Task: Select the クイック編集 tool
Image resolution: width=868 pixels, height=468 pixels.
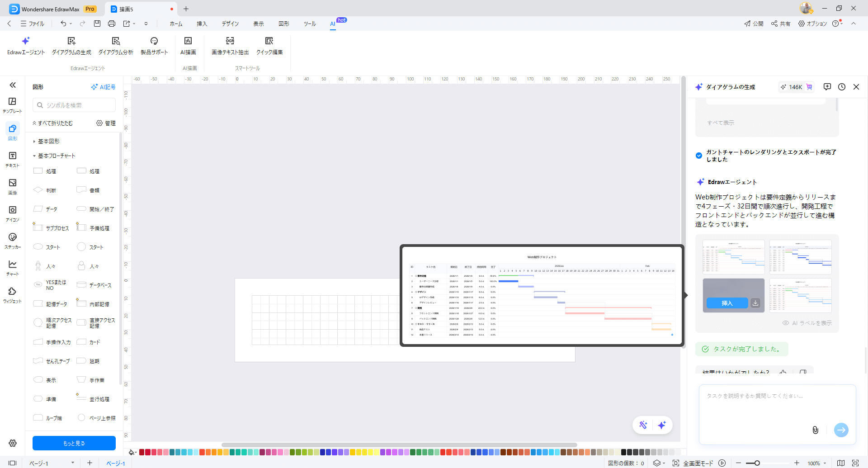Action: pyautogui.click(x=269, y=46)
